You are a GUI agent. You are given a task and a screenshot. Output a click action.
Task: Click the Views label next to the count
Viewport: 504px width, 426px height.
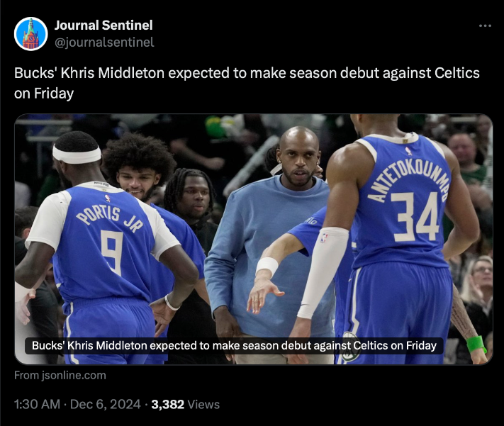[203, 404]
